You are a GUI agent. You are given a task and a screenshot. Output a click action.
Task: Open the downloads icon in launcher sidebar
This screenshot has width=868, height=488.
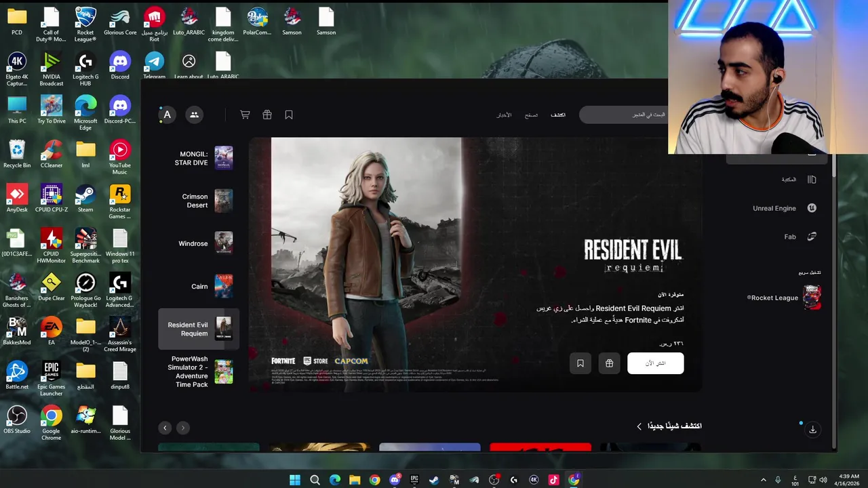[812, 429]
